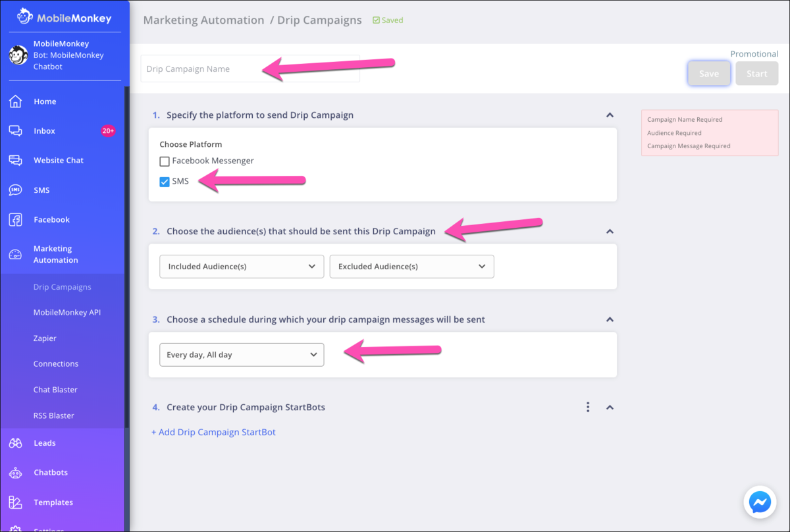
Task: Click the SMS bubble icon in sidebar
Action: point(16,190)
